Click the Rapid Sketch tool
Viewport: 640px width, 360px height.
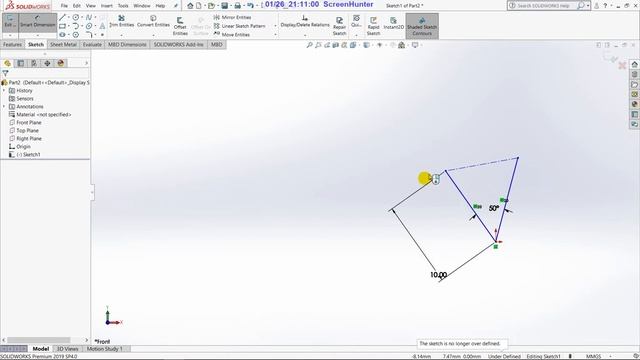(x=373, y=26)
